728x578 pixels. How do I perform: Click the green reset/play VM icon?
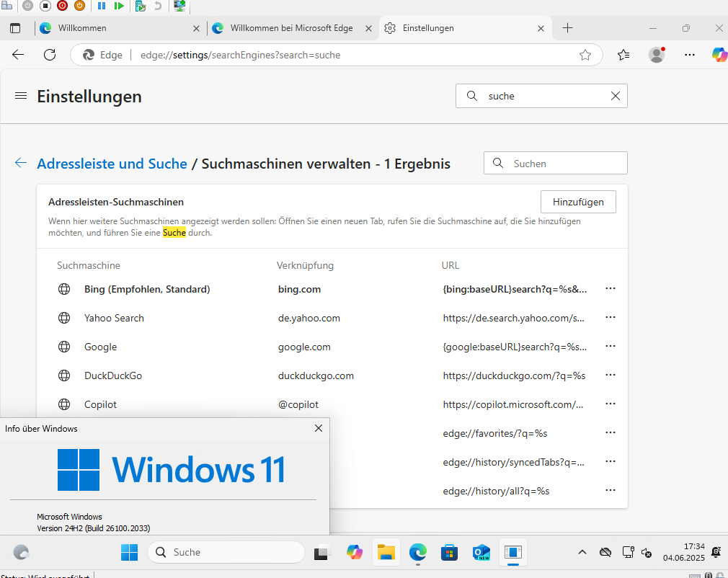[x=119, y=6]
